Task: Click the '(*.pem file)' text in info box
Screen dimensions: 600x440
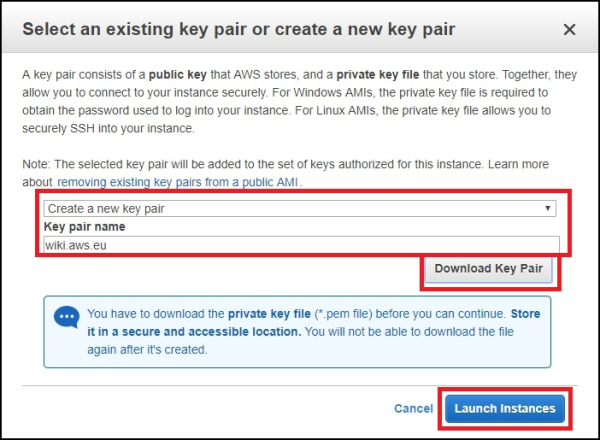Action: point(343,314)
